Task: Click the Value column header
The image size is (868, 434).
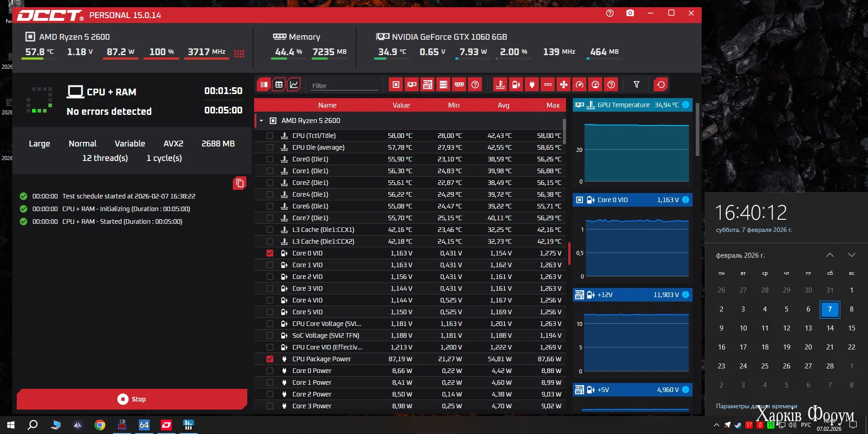Action: (x=401, y=105)
